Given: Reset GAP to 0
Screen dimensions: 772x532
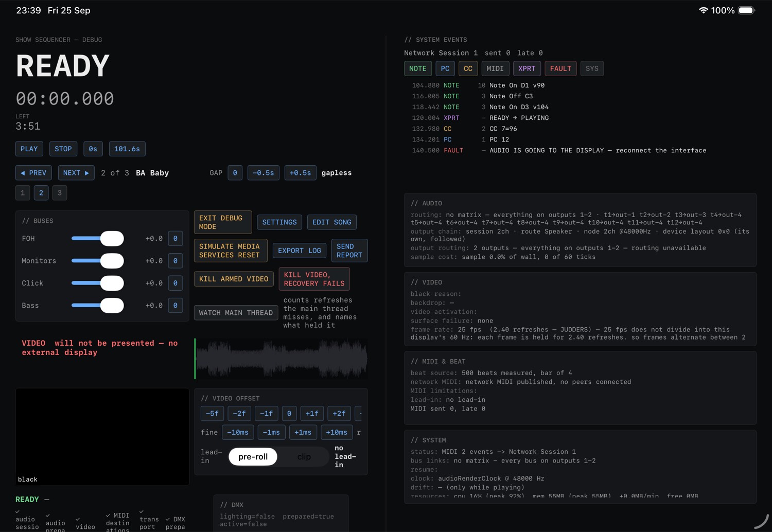Looking at the screenshot, I should [x=235, y=173].
